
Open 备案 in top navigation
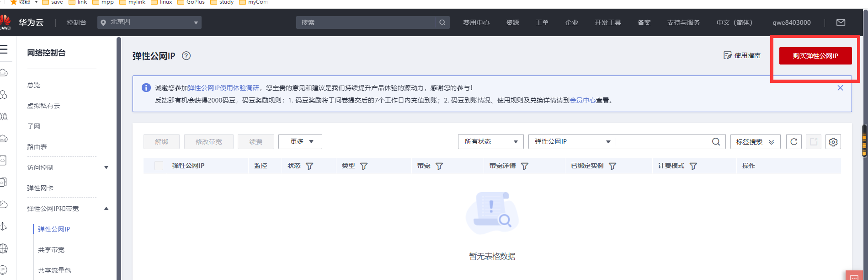tap(644, 22)
